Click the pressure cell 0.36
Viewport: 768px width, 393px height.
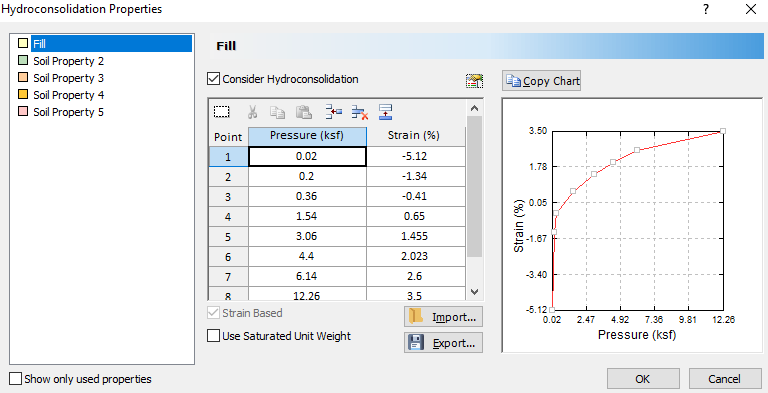tap(307, 196)
